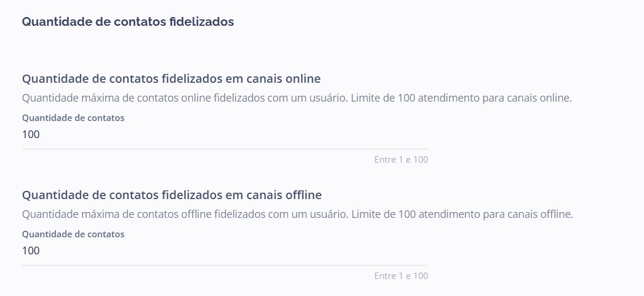Viewport: 644px width, 296px height.
Task: Click the online channels contact quantity input
Action: pos(224,134)
